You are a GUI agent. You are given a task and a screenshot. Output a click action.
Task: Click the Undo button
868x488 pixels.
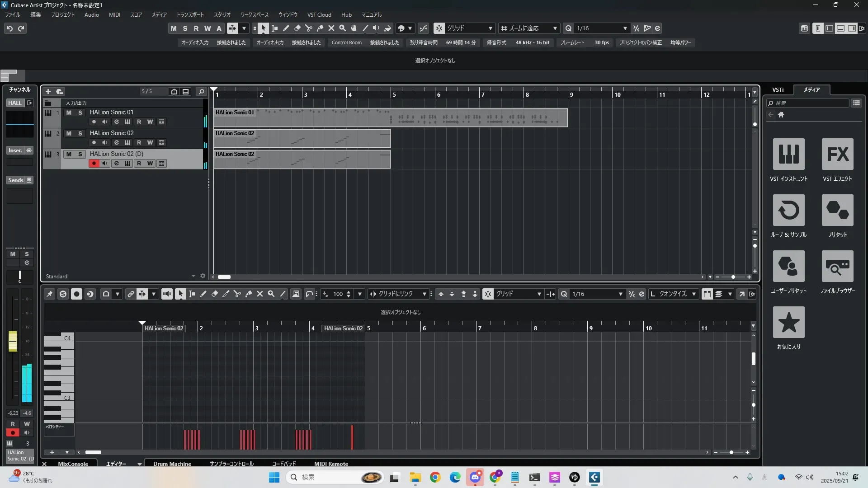coord(9,28)
